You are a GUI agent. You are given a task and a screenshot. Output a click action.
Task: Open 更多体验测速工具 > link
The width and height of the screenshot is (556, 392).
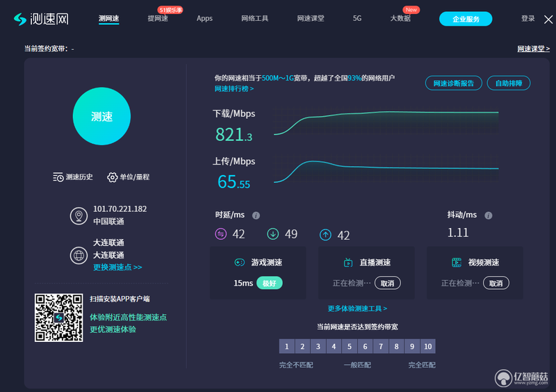pos(357,309)
